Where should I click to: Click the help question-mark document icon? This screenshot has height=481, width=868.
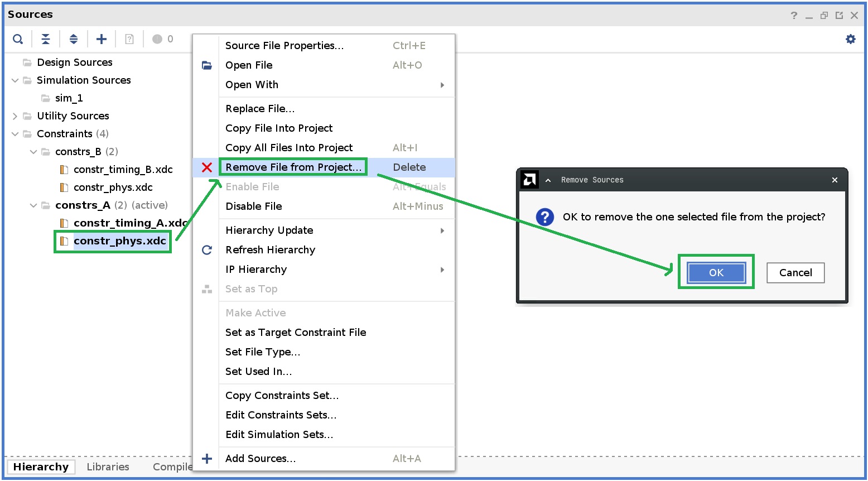tap(129, 39)
